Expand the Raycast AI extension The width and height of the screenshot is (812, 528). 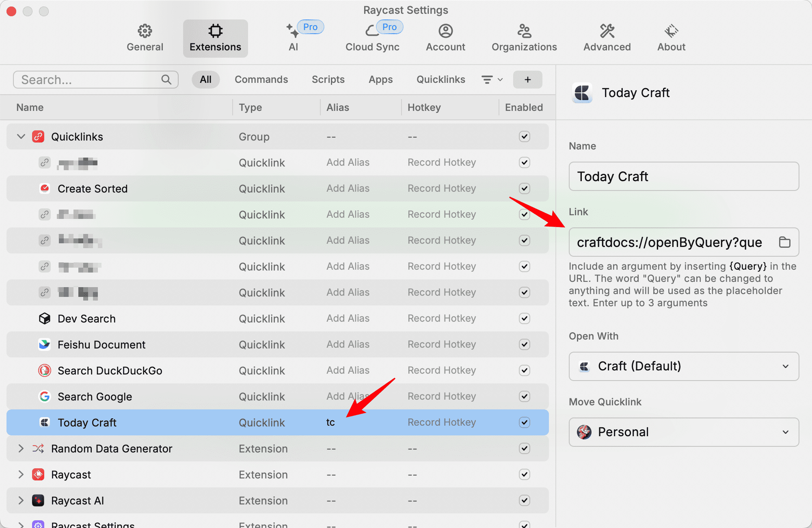[21, 500]
